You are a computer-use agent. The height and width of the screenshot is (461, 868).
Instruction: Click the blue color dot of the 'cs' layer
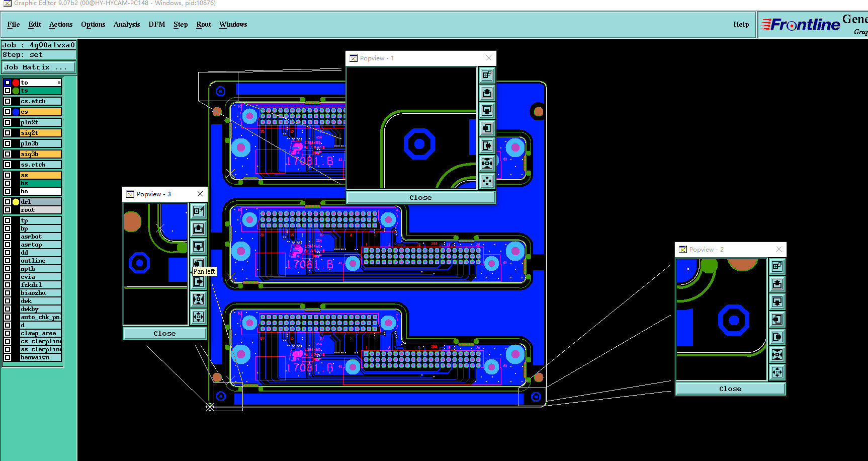tap(16, 112)
